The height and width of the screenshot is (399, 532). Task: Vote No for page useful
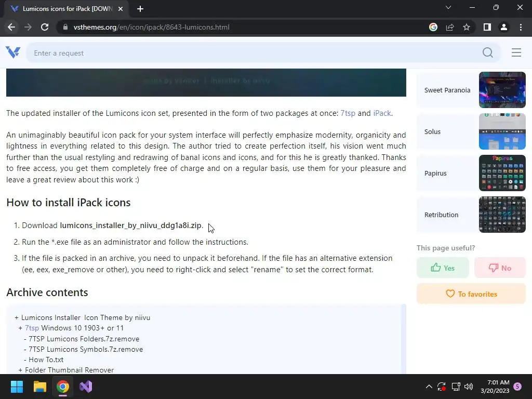click(x=500, y=268)
